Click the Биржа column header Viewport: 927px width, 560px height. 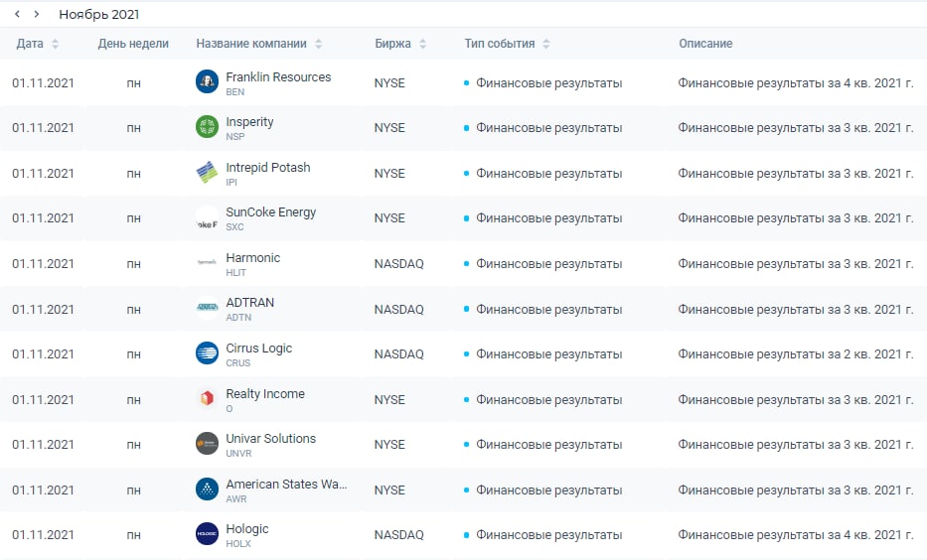coord(392,44)
